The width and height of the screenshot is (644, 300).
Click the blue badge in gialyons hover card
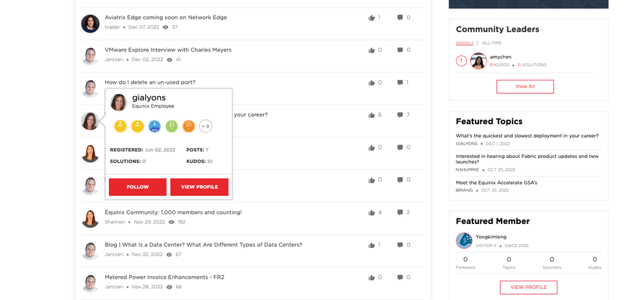click(155, 126)
